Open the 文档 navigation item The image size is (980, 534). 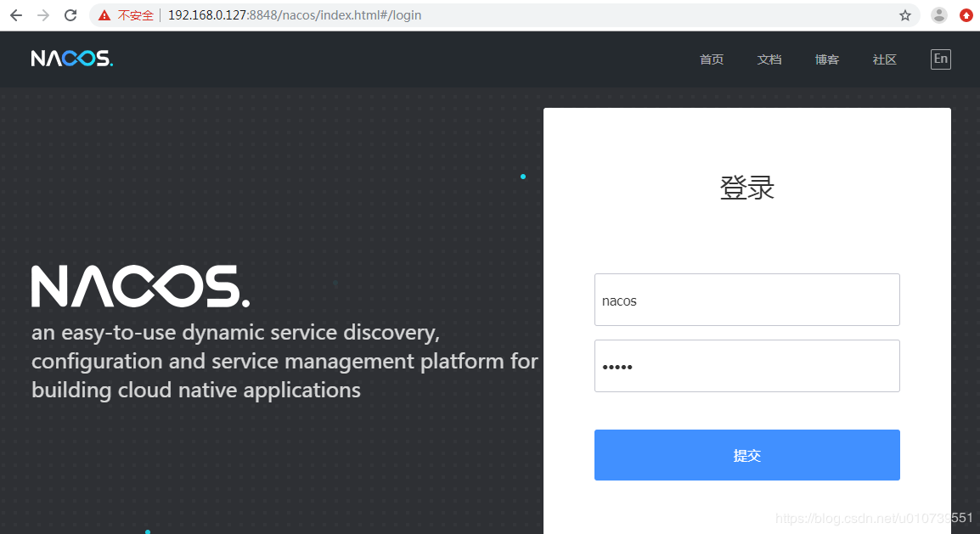pos(769,59)
